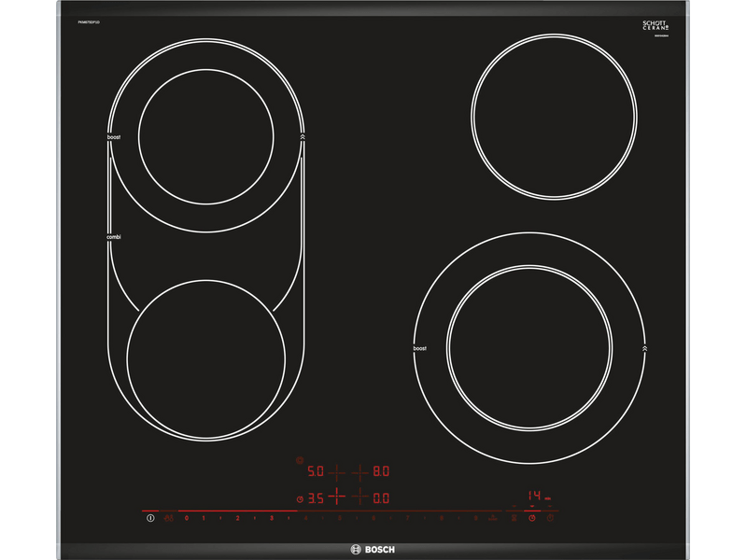747x560 pixels.
Task: Tap the boost label on bottom-right zone
Action: [419, 348]
